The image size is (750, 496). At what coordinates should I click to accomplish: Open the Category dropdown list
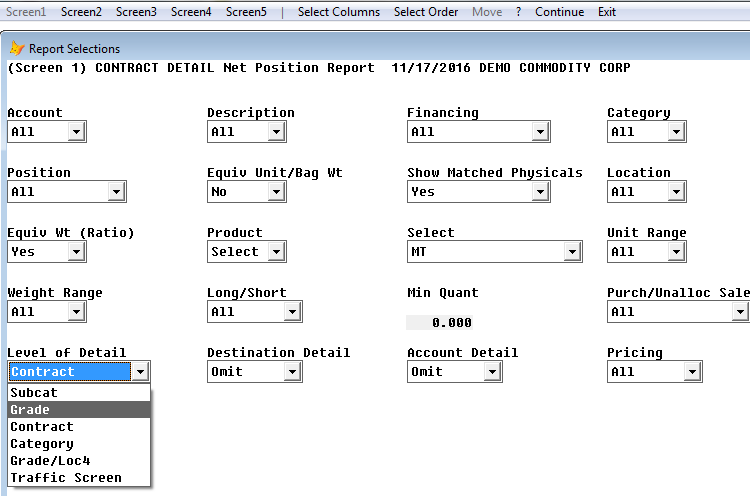(676, 132)
